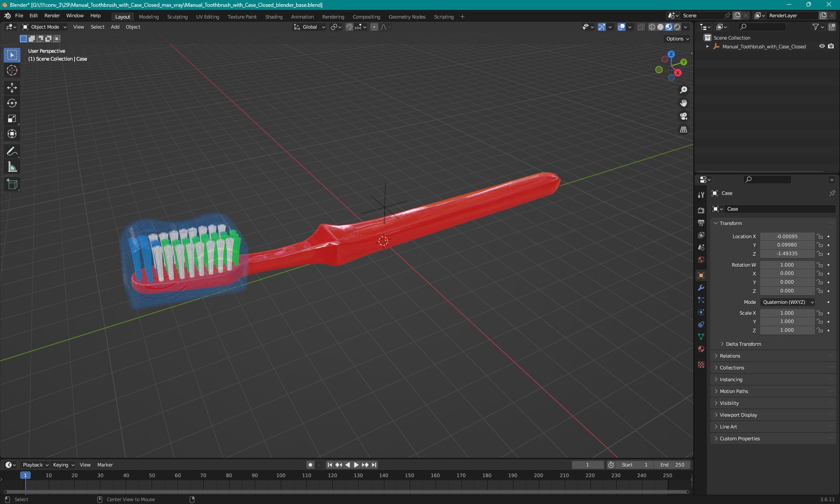Open the Tool settings properties tab
The height and width of the screenshot is (504, 840).
click(701, 195)
